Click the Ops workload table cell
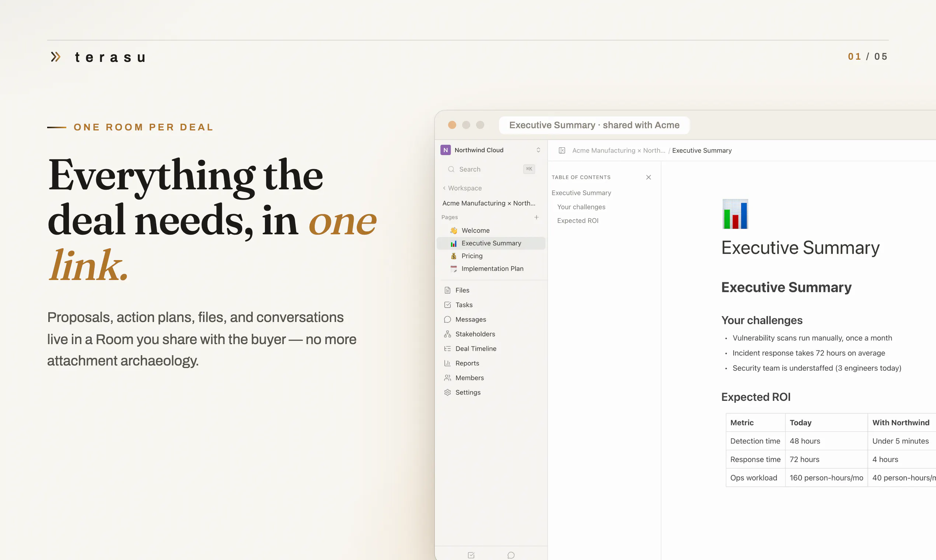Screen dimensions: 936x560 point(755,478)
